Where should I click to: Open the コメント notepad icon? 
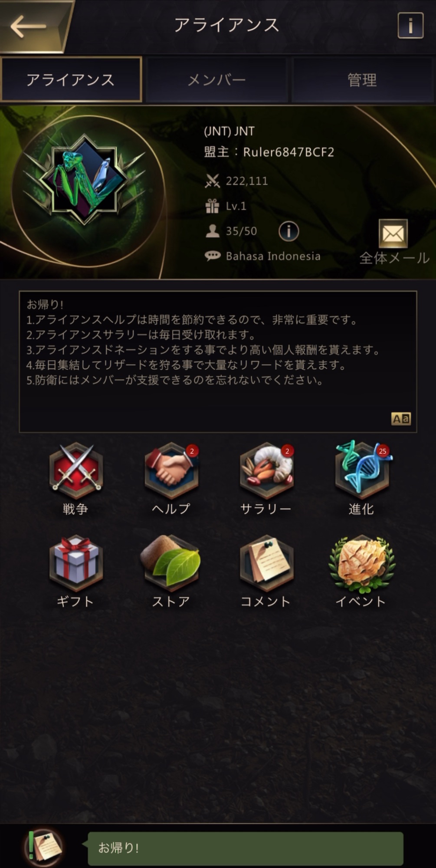click(x=267, y=563)
